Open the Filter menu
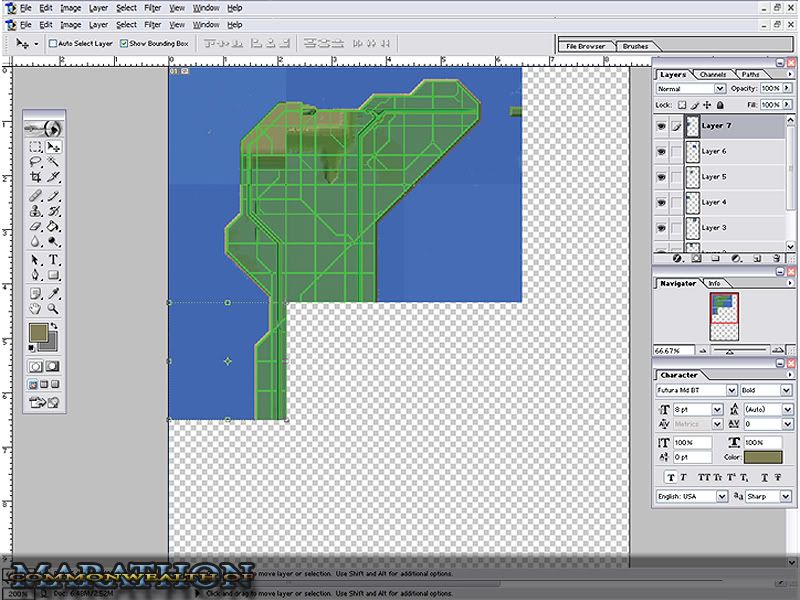This screenshot has width=800, height=600. (151, 23)
